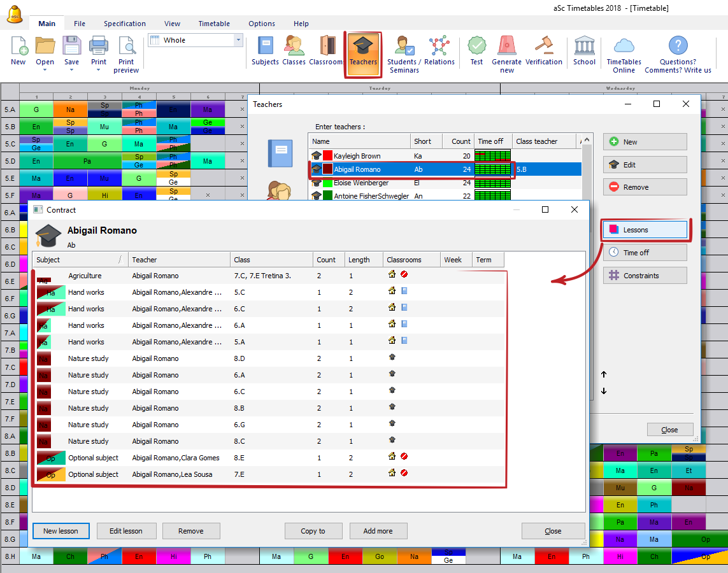Open the Options menu tab

coord(262,24)
